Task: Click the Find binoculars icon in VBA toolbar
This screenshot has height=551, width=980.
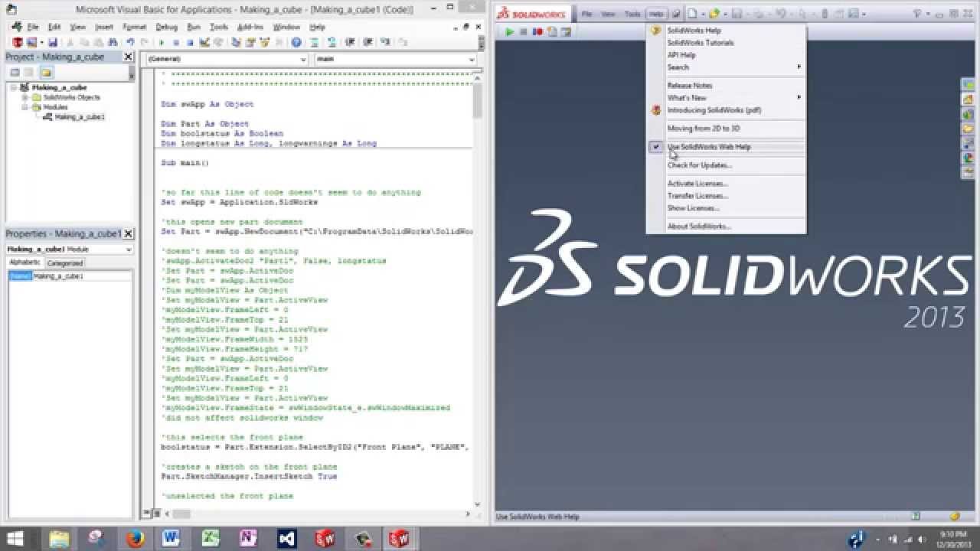Action: click(113, 42)
